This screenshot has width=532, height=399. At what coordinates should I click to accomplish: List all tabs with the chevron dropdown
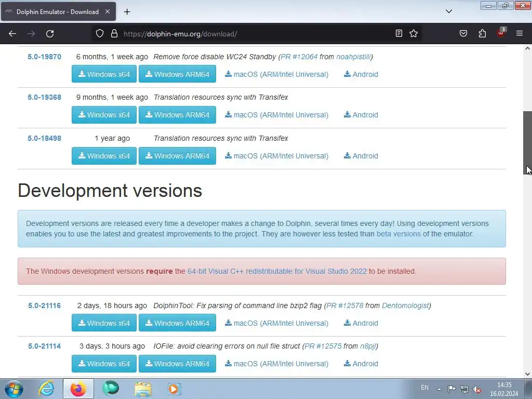pyautogui.click(x=448, y=11)
